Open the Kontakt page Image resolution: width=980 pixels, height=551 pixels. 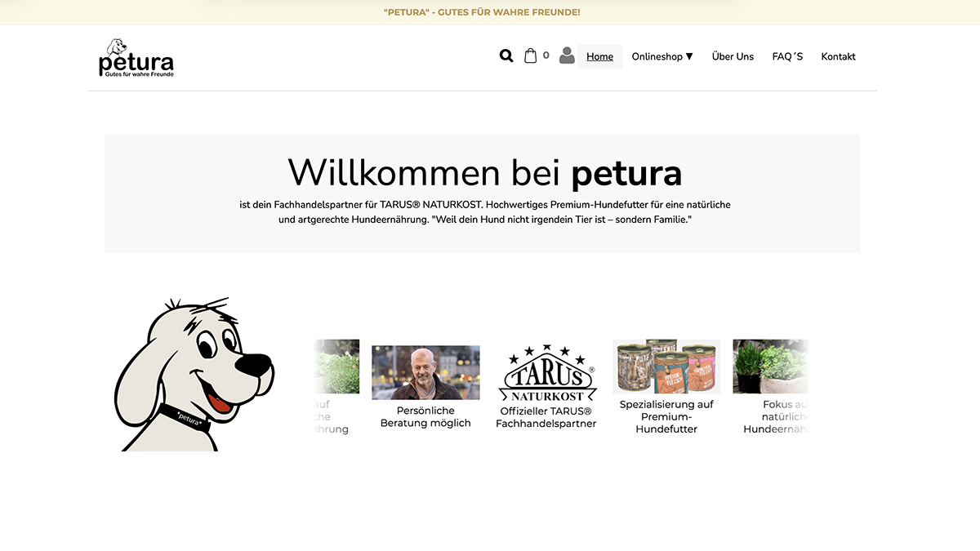point(838,56)
